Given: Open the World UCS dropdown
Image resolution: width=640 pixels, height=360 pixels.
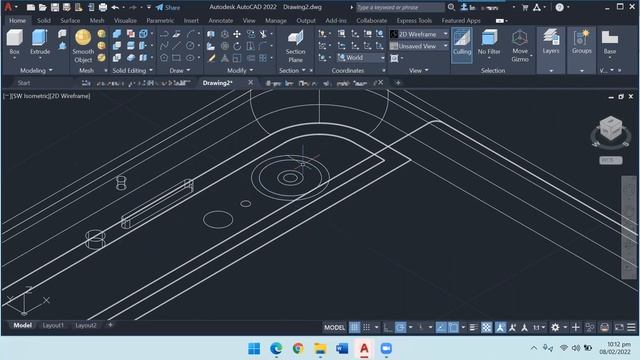Looking at the screenshot, I should pos(361,58).
